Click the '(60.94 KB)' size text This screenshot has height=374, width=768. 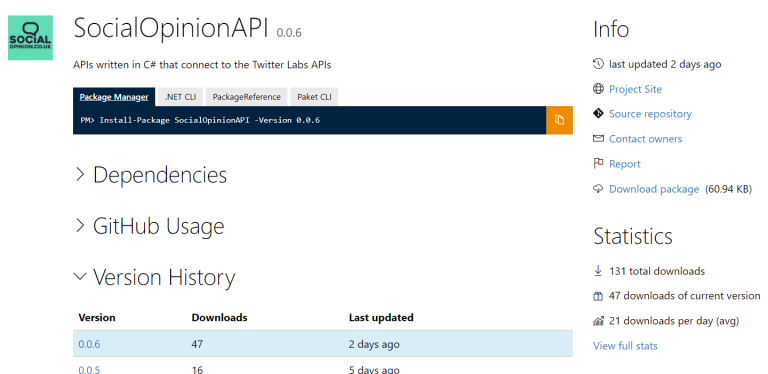pyautogui.click(x=728, y=189)
